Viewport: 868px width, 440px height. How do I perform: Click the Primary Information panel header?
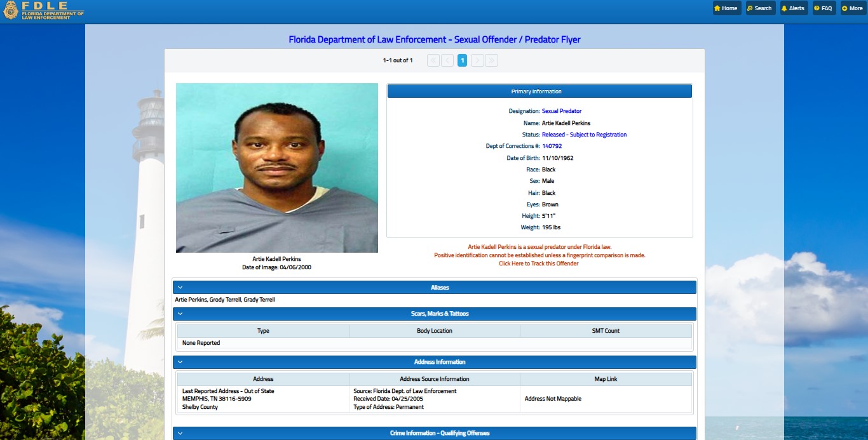(539, 91)
